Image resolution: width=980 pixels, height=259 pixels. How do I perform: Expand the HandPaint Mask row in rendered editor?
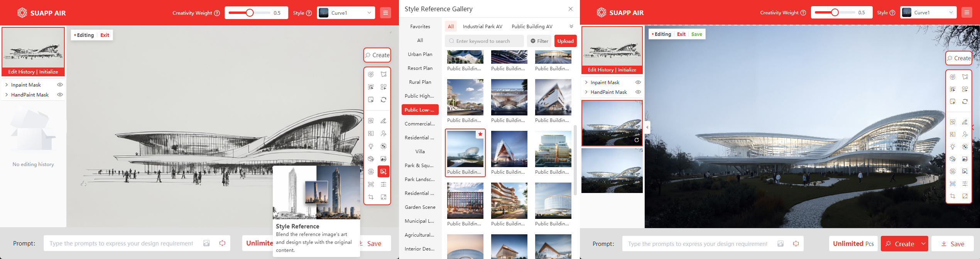point(586,92)
